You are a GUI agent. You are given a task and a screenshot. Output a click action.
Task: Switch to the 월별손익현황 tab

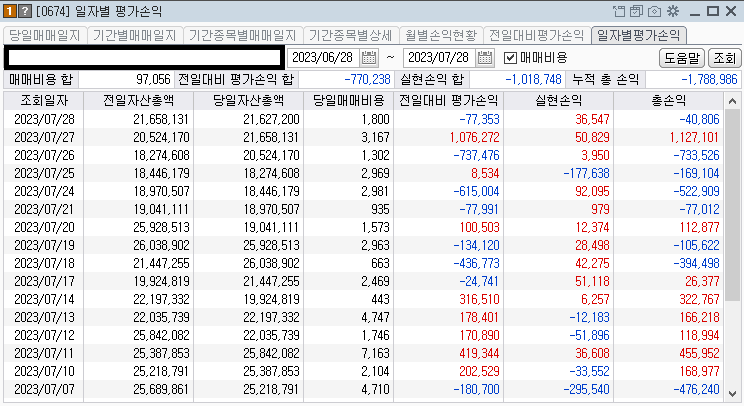tap(441, 35)
